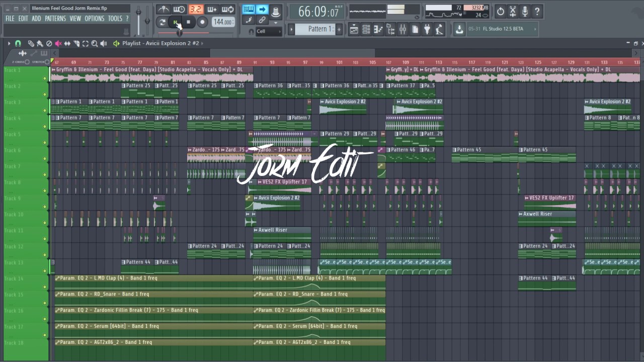644x362 pixels.
Task: Click the Play button
Action: (x=176, y=22)
